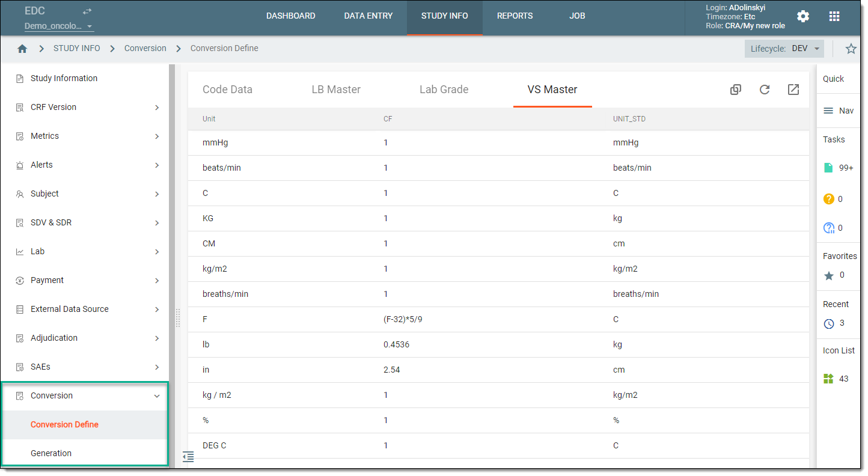Select the 0.4536 conversion factor cell

pos(397,345)
